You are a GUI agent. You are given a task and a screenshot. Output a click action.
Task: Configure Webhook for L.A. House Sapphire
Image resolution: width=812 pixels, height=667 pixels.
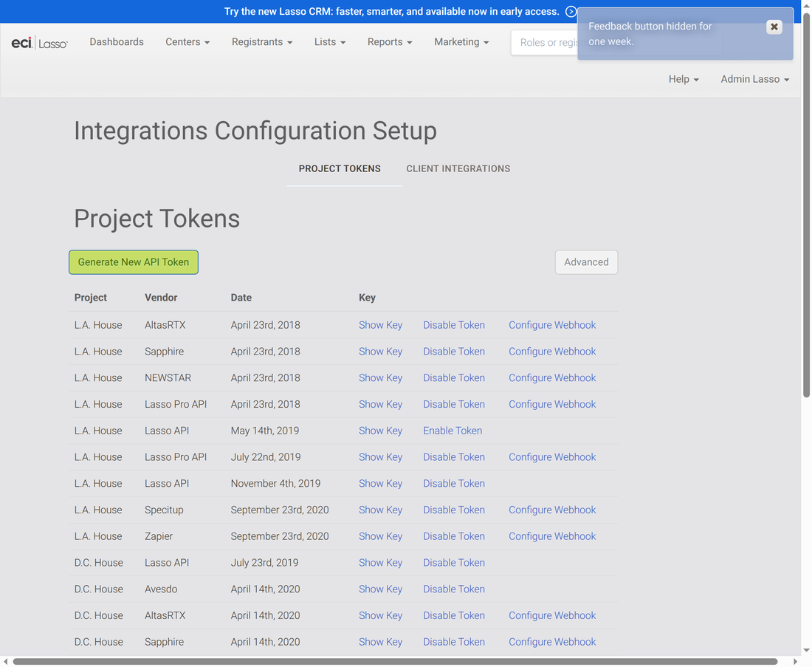[x=552, y=352]
